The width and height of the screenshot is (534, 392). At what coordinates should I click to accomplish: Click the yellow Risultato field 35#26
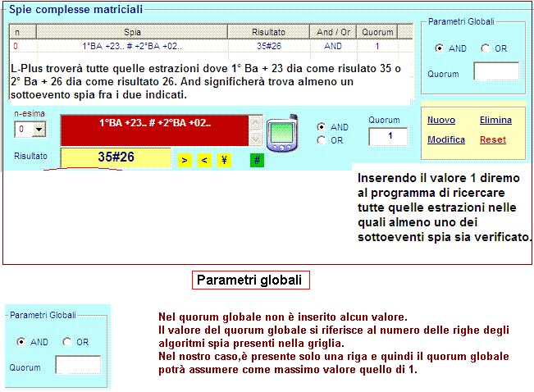pos(116,157)
